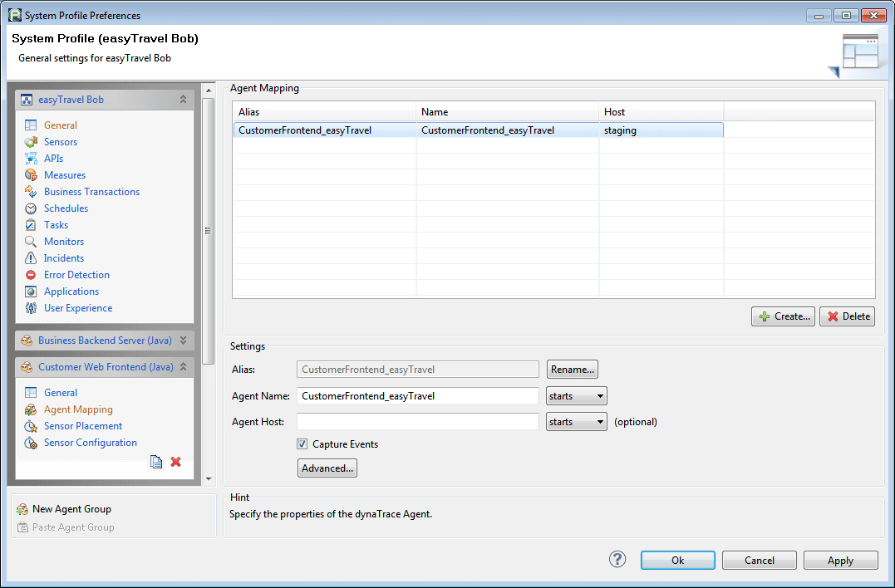Click the sidebar scroll up arrow

coord(209,91)
